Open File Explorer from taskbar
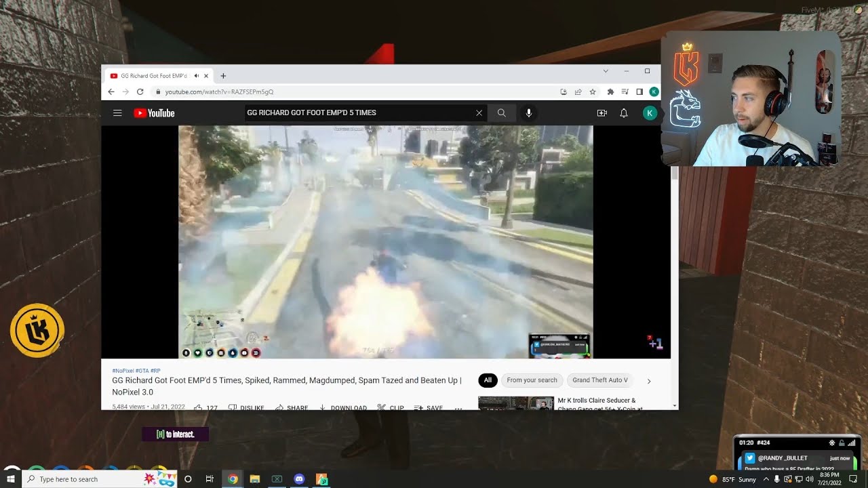 click(x=255, y=479)
